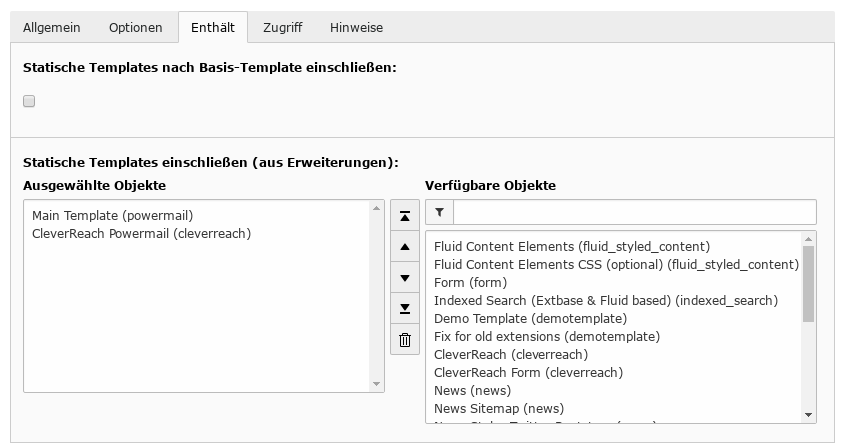
Task: Click available objects scrollbar thumb
Action: pos(808,284)
